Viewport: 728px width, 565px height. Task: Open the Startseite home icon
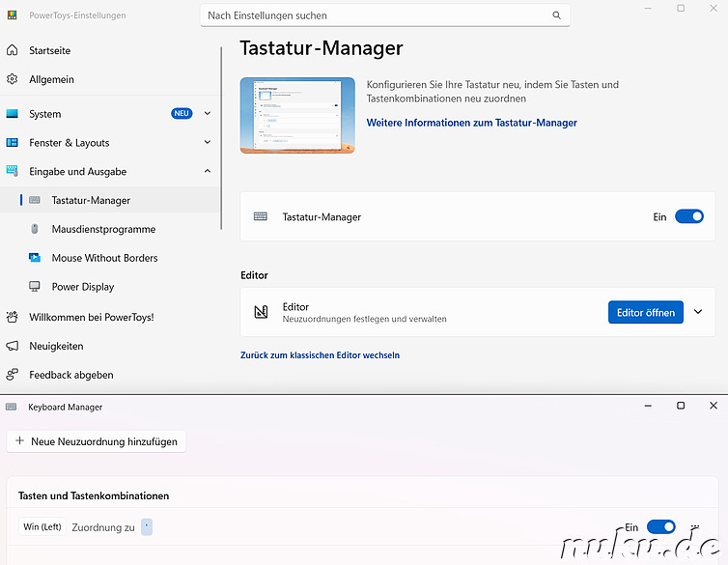(13, 50)
